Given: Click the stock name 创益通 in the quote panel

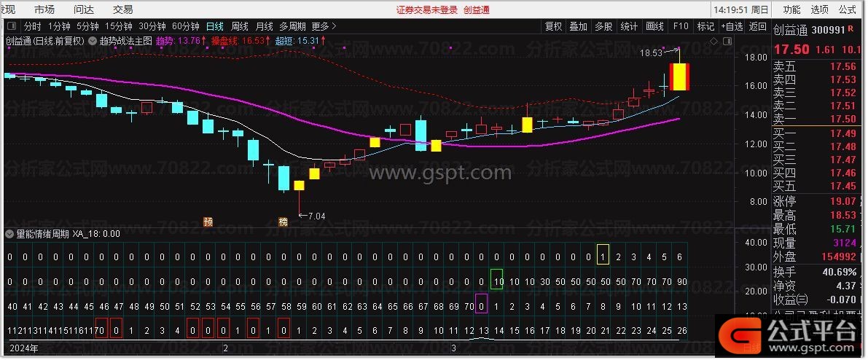Looking at the screenshot, I should pyautogui.click(x=790, y=31).
